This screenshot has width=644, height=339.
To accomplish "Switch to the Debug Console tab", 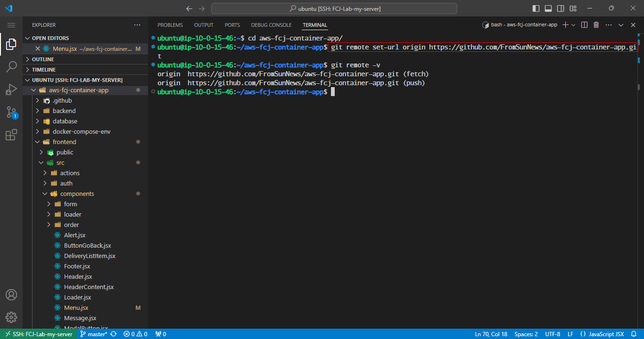I will click(271, 25).
